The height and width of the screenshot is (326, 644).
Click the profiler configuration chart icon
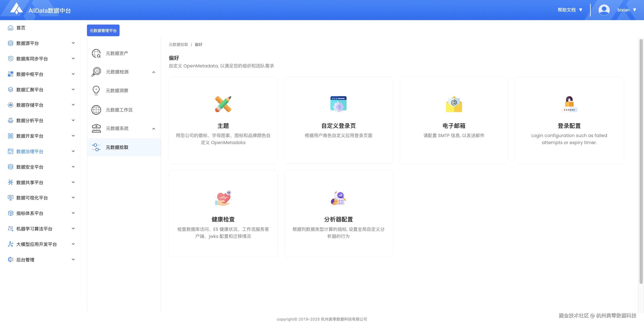point(338,198)
